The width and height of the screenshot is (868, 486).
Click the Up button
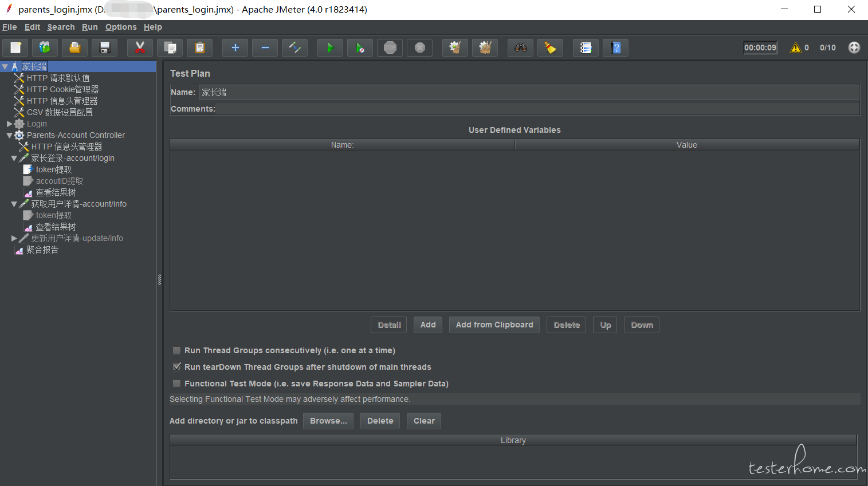coord(606,325)
